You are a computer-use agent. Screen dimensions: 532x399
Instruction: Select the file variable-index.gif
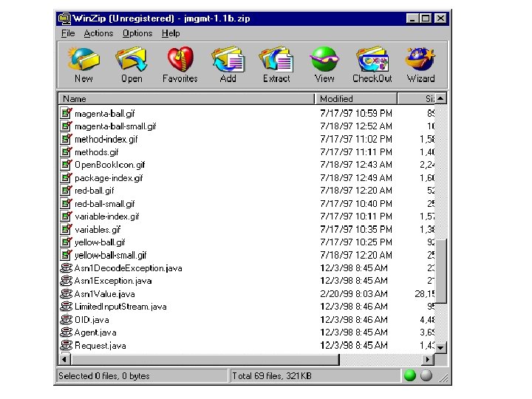107,216
